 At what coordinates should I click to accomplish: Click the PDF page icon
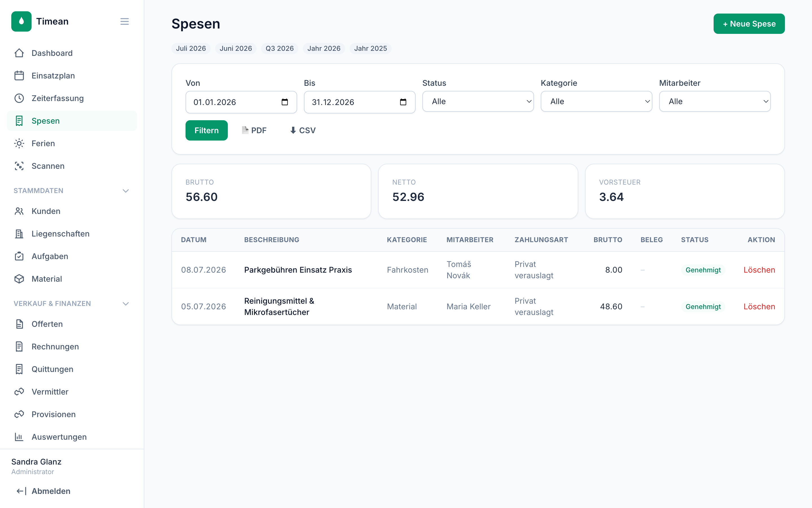click(245, 130)
